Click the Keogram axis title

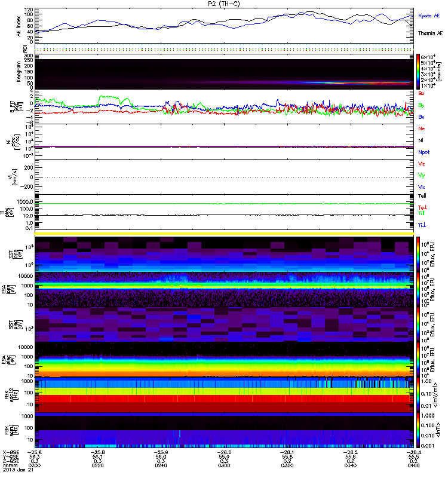pyautogui.click(x=19, y=72)
